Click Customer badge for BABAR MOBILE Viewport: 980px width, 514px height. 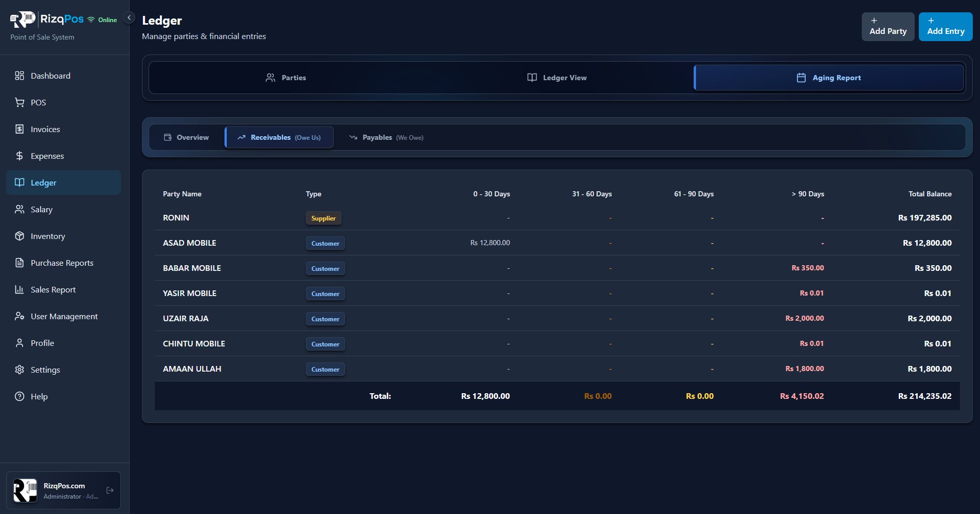point(325,268)
